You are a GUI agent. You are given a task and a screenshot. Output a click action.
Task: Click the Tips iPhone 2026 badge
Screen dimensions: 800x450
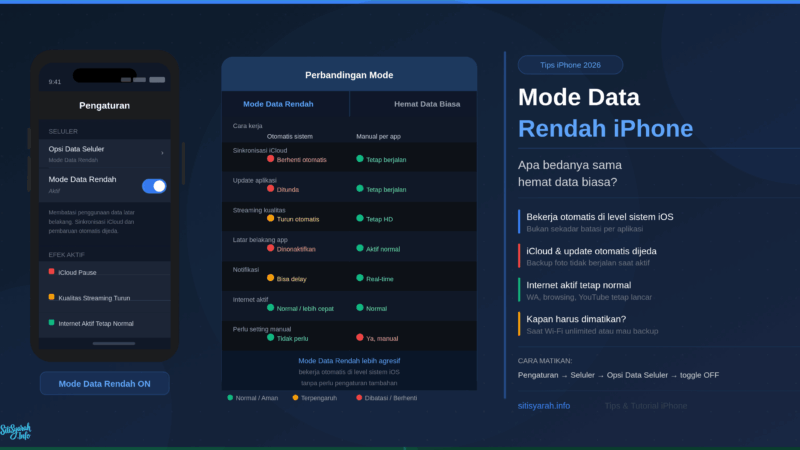[570, 65]
